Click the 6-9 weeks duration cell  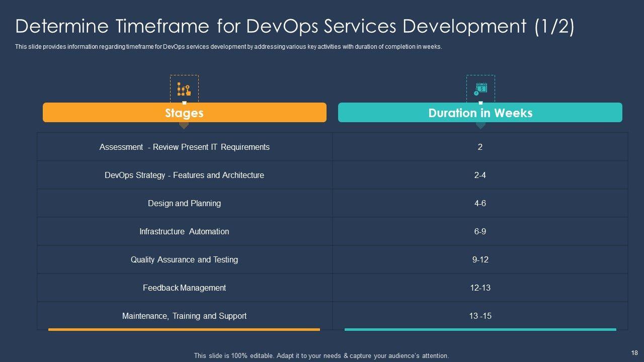[480, 231]
